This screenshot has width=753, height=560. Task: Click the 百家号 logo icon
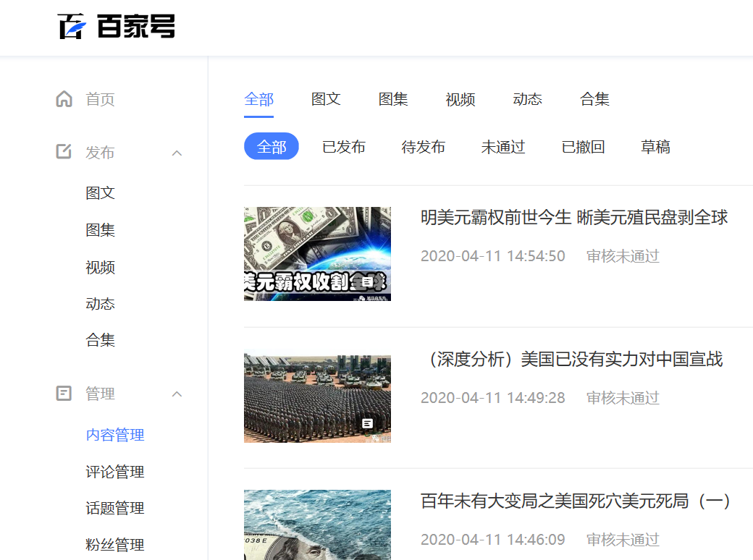[70, 27]
